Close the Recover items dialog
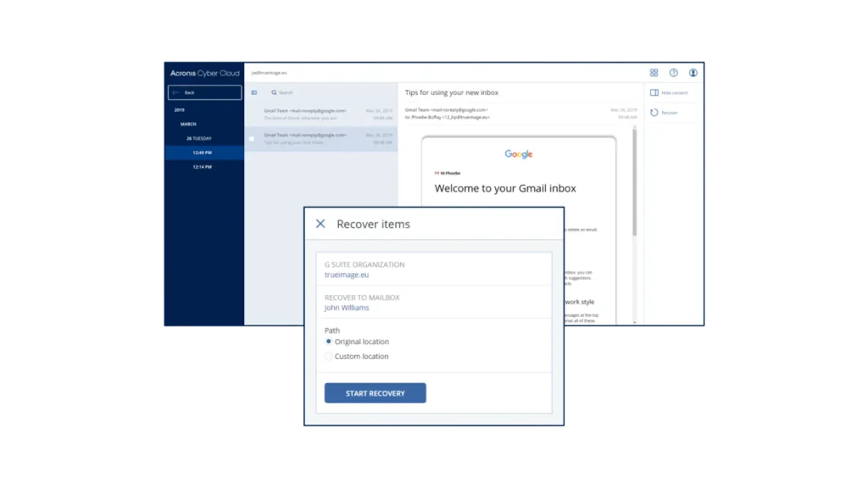868x488 pixels. pyautogui.click(x=320, y=224)
